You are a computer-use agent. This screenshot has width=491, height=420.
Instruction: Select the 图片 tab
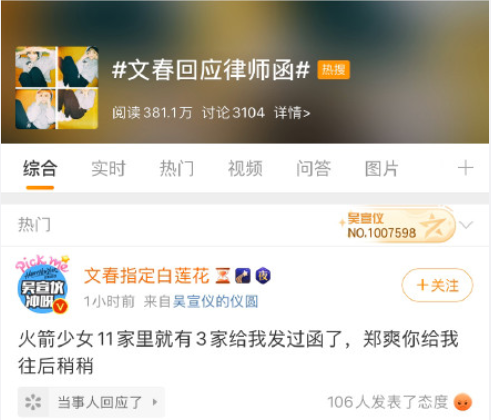coord(382,168)
